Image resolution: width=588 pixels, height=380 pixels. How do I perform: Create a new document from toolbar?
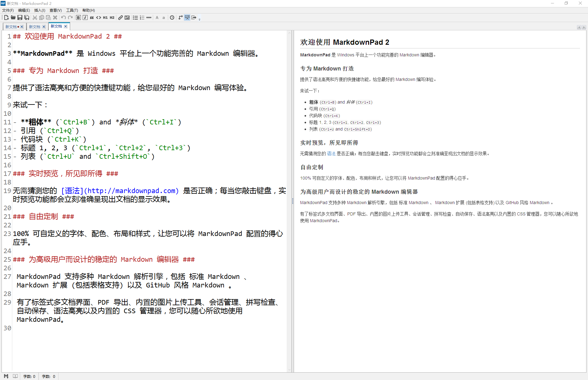6,17
